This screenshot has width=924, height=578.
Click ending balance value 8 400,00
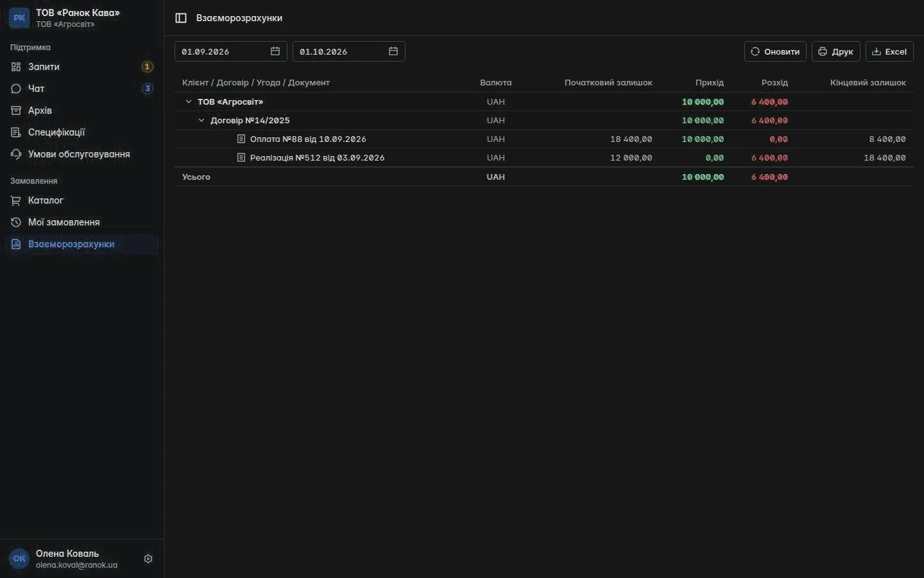click(x=888, y=139)
